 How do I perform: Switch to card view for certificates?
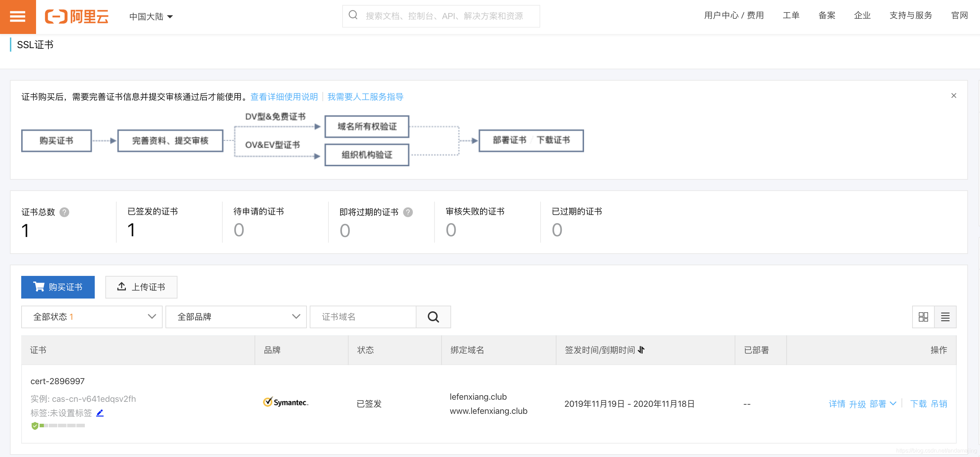[924, 317]
